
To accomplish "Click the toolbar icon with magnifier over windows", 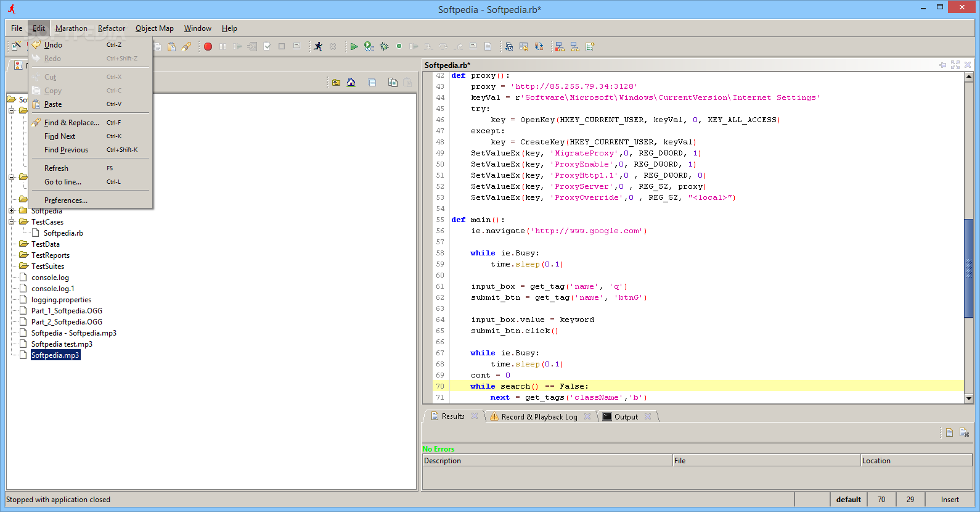I will pyautogui.click(x=509, y=46).
